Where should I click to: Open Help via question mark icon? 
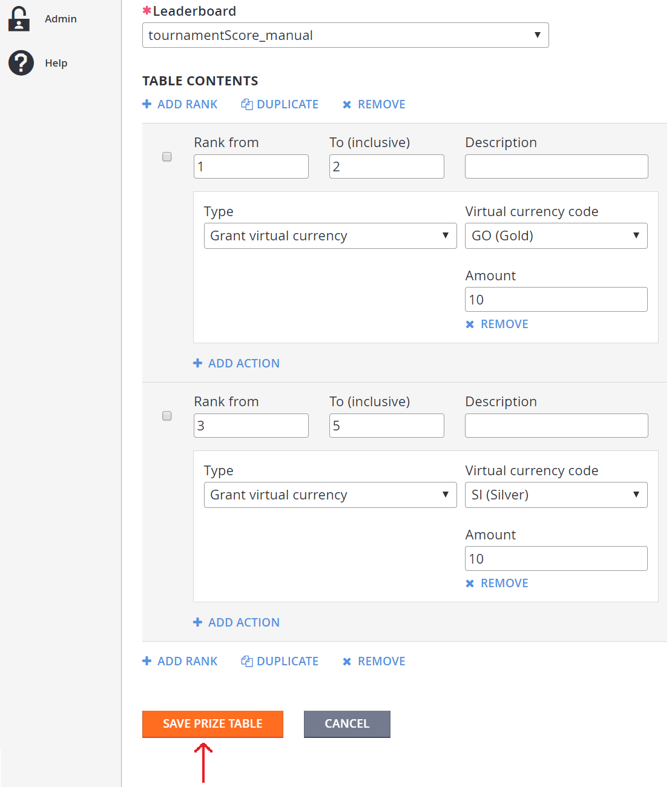point(21,63)
